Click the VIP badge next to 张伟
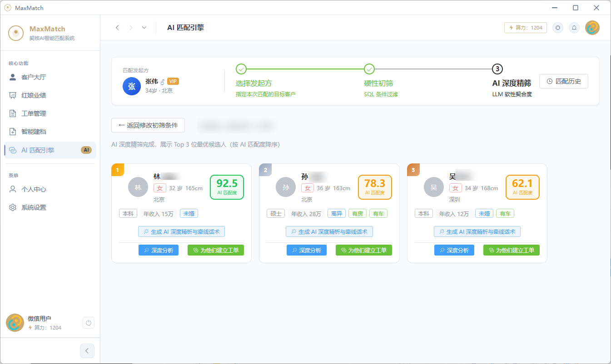Screen dimensions: 611x364 [173, 81]
